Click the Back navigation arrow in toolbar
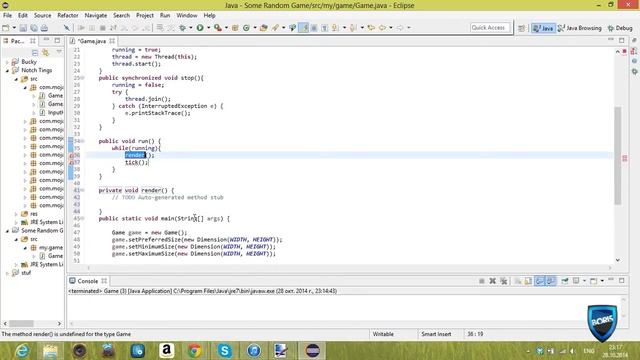 [382, 28]
